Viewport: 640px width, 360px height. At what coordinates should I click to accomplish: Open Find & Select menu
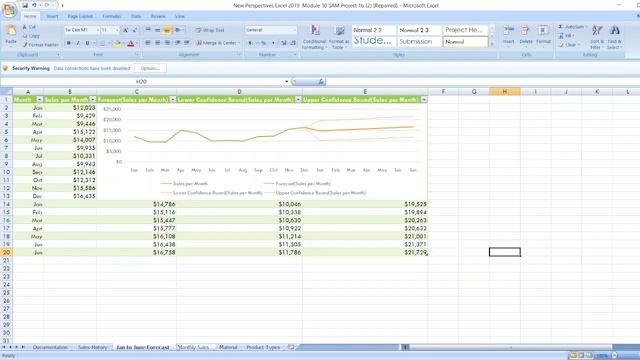tap(614, 37)
